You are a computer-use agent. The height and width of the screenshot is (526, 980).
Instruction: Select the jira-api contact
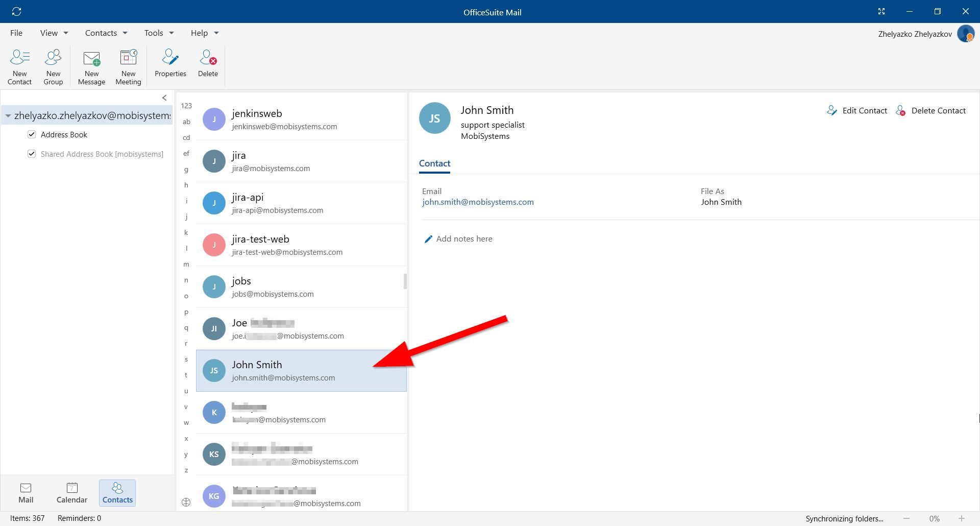pyautogui.click(x=301, y=203)
